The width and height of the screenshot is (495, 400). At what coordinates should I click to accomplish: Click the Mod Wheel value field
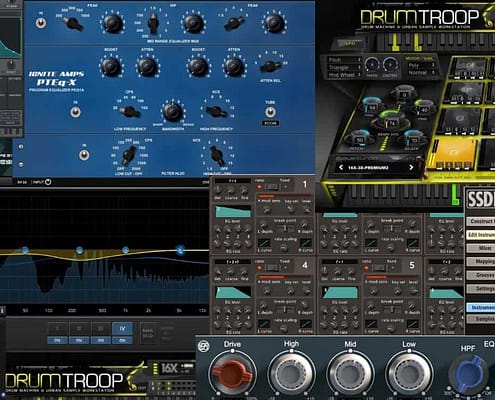pyautogui.click(x=344, y=75)
